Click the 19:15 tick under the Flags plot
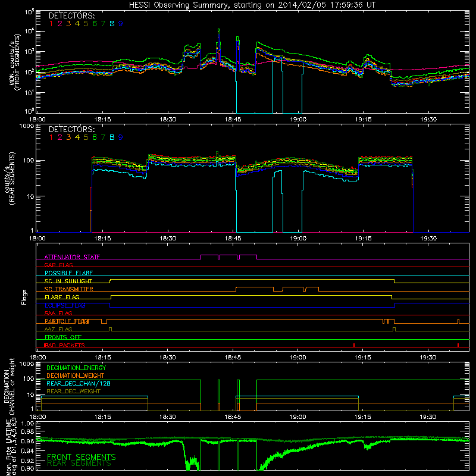 tap(363, 358)
